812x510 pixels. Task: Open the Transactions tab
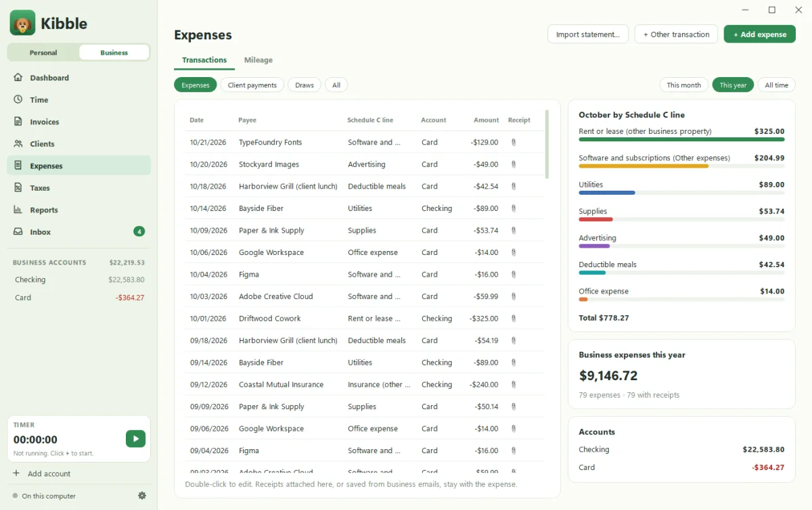click(x=204, y=60)
